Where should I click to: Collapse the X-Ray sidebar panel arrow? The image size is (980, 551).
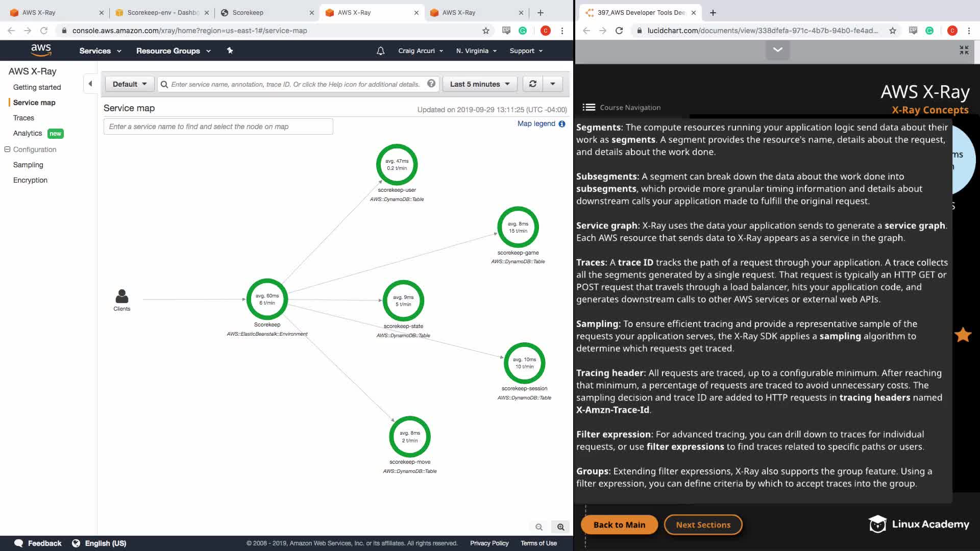click(90, 84)
